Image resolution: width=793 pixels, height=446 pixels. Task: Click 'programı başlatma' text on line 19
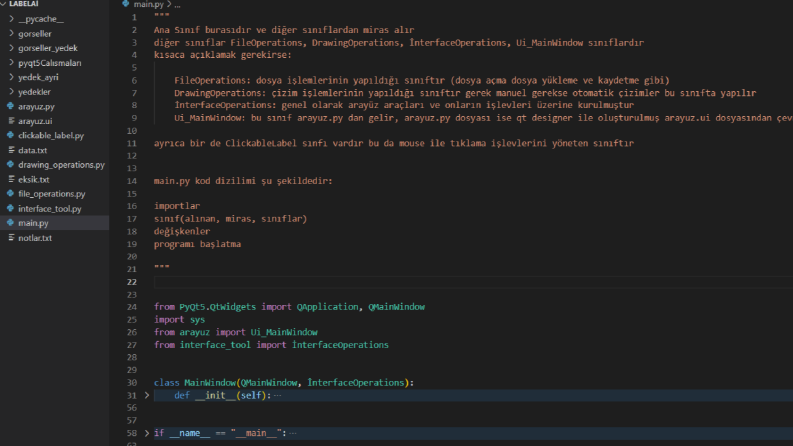(x=197, y=244)
